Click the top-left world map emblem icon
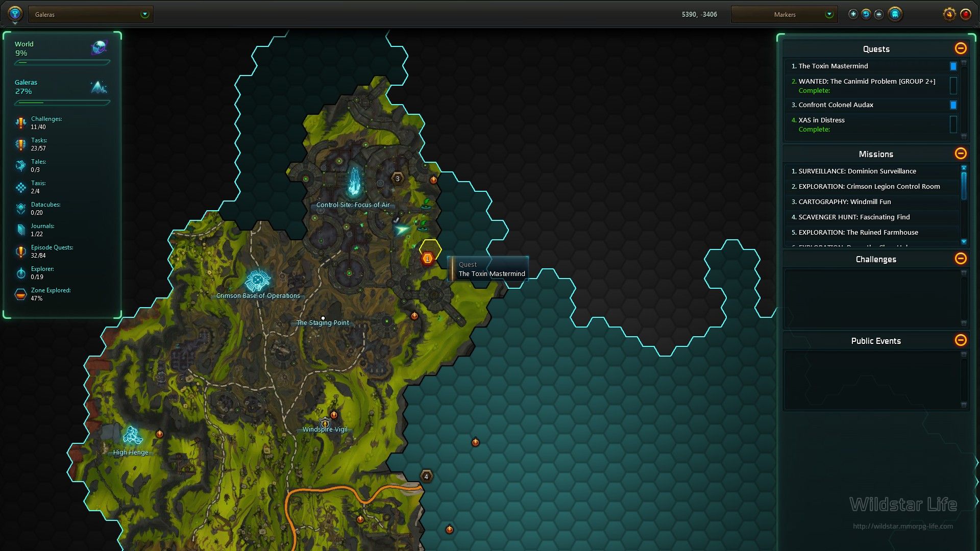The width and height of the screenshot is (980, 551). click(15, 14)
